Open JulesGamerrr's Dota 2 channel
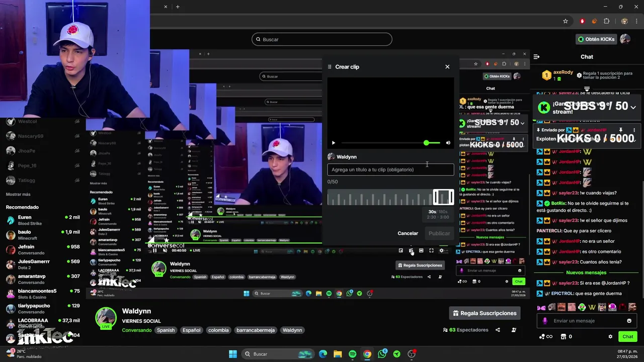 coord(43,264)
